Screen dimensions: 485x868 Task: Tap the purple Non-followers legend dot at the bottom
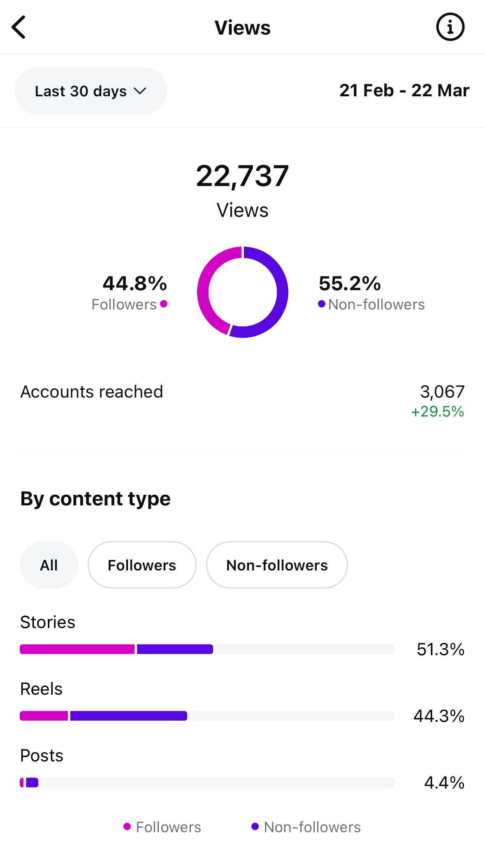click(x=255, y=826)
